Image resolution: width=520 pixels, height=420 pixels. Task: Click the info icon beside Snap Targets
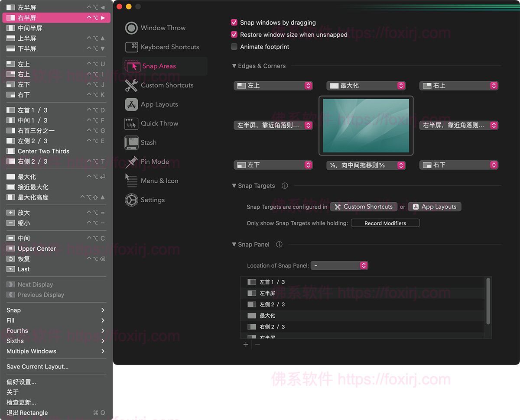pyautogui.click(x=285, y=186)
